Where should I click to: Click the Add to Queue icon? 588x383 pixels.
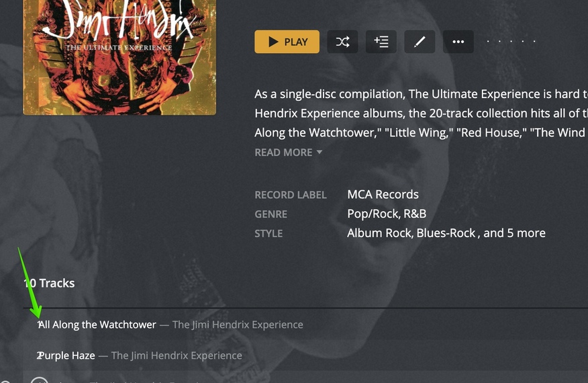[381, 42]
